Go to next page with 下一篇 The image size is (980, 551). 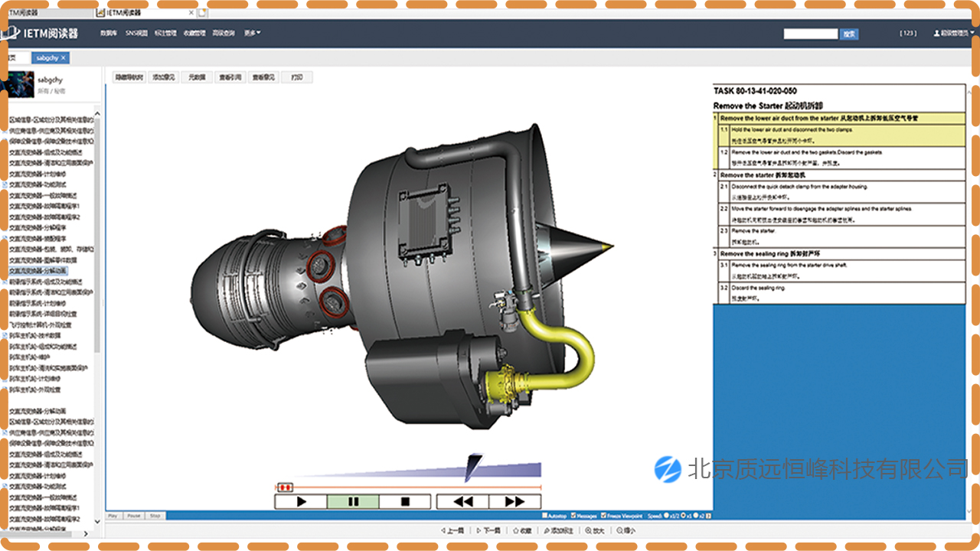488,530
